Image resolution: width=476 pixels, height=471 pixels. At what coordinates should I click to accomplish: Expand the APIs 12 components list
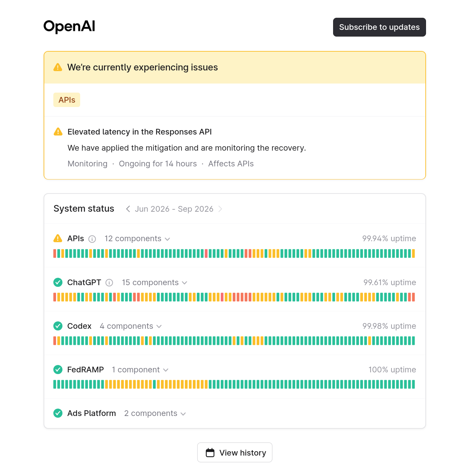click(x=137, y=239)
